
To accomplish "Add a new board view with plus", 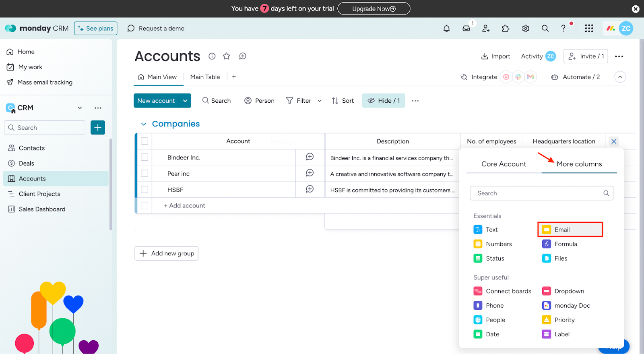I will tap(234, 77).
